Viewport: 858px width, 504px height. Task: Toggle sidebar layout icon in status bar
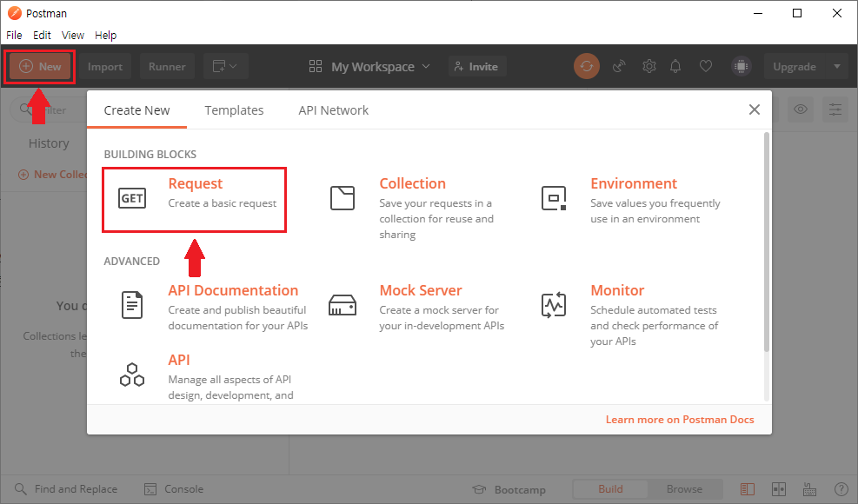pos(748,489)
